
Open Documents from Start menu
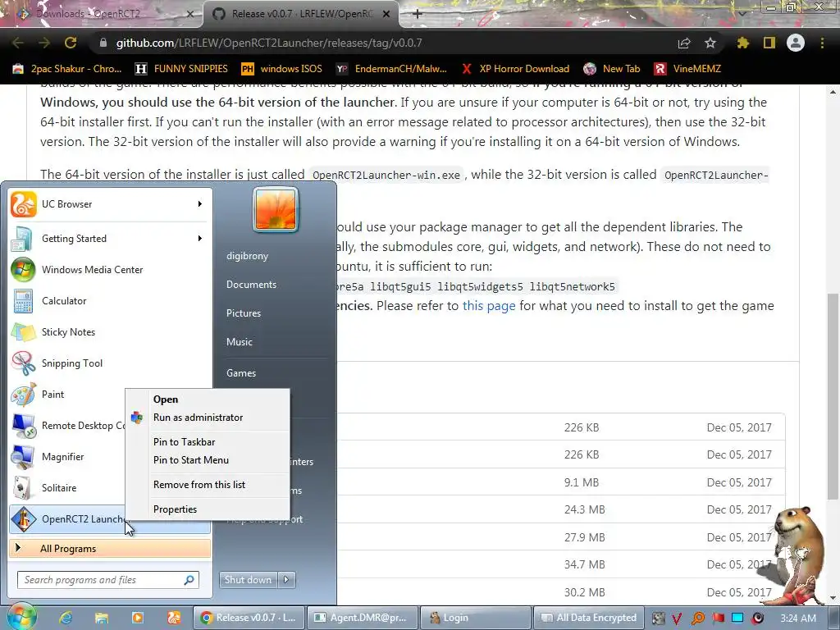tap(251, 285)
